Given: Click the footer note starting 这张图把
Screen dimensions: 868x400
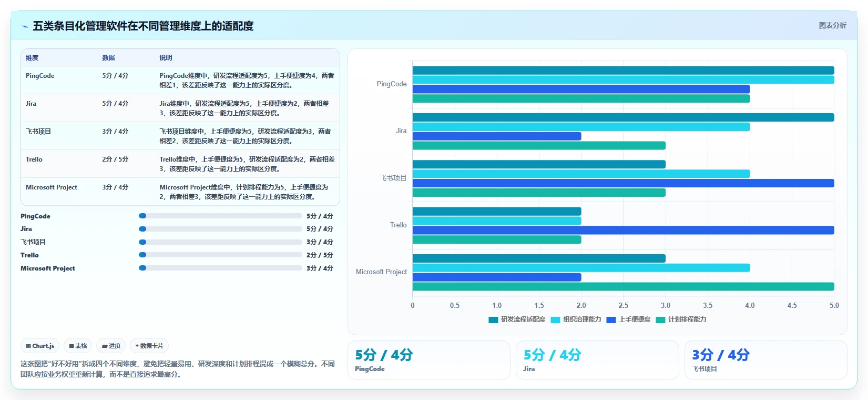Looking at the screenshot, I should 178,369.
